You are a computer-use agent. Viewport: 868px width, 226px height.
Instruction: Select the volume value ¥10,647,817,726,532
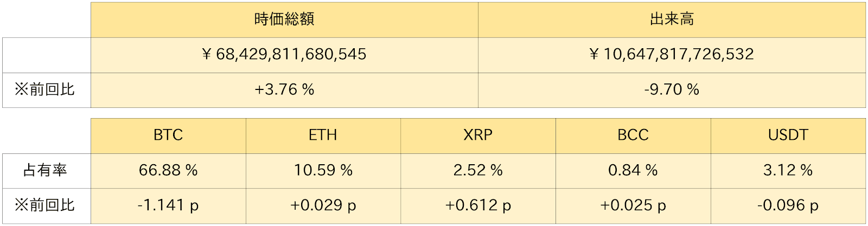pos(672,54)
